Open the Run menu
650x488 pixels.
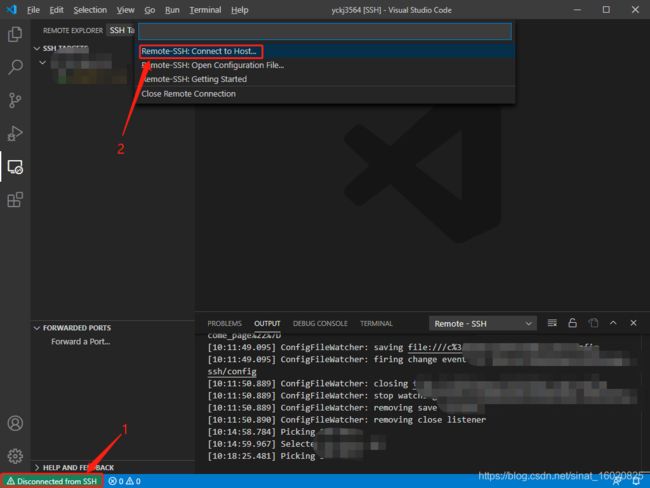click(x=172, y=10)
